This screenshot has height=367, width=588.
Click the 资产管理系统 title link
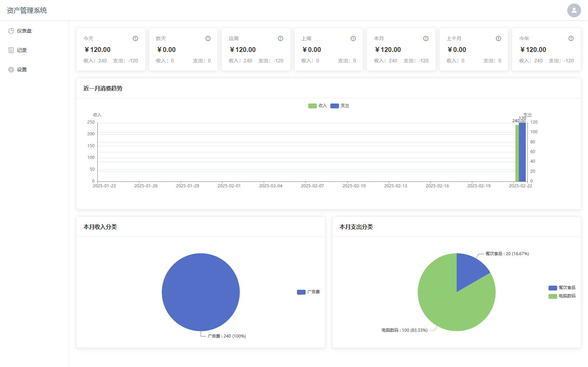coord(27,10)
